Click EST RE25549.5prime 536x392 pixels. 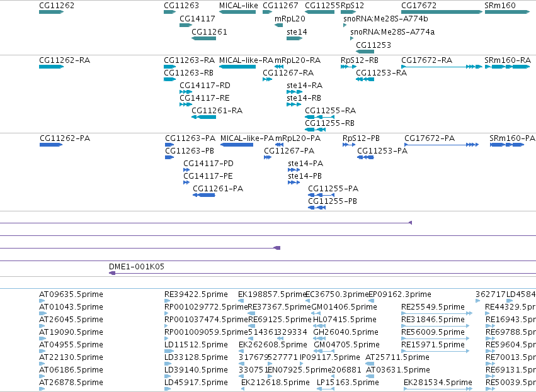coord(433,307)
